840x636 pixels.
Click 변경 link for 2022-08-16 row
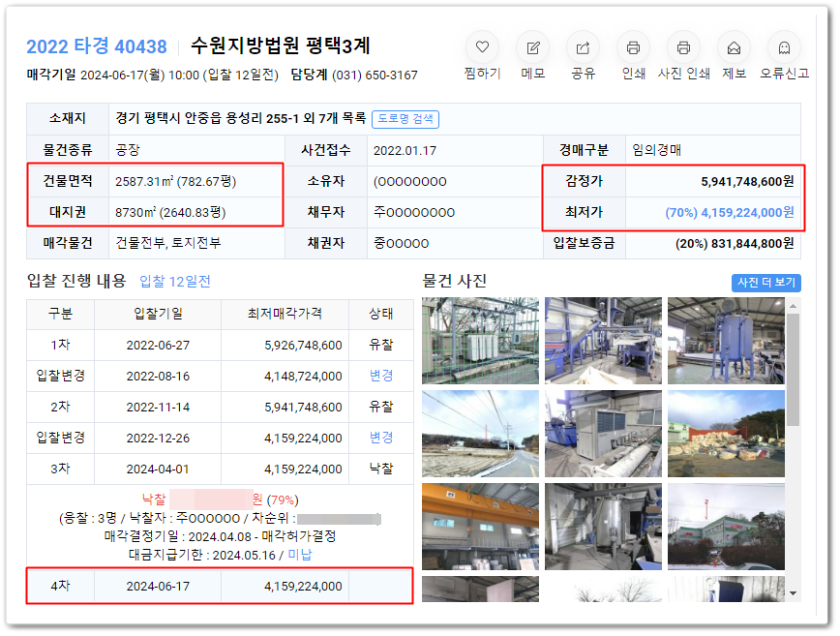coord(381,376)
